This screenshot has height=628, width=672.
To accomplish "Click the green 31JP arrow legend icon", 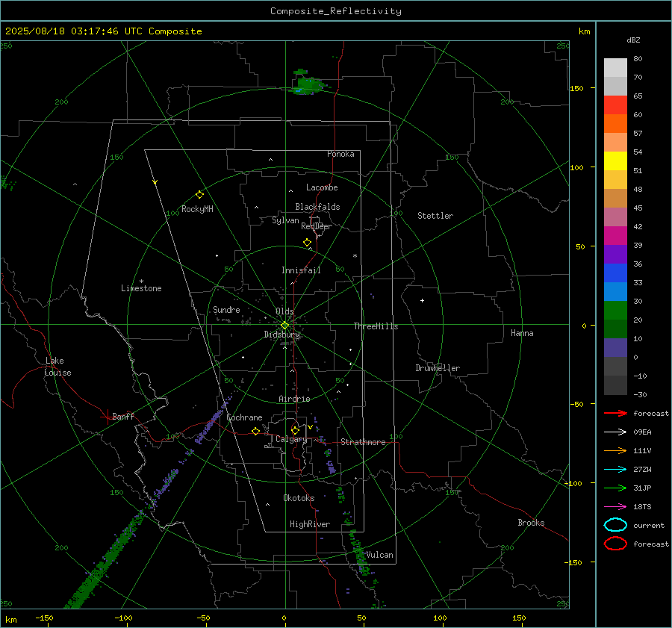I will coord(615,488).
